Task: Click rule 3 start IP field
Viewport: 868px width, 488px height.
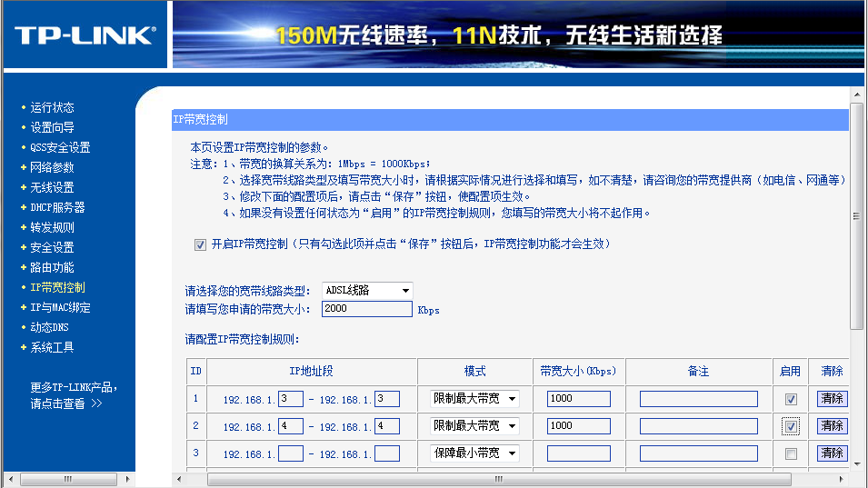Action: (x=291, y=453)
